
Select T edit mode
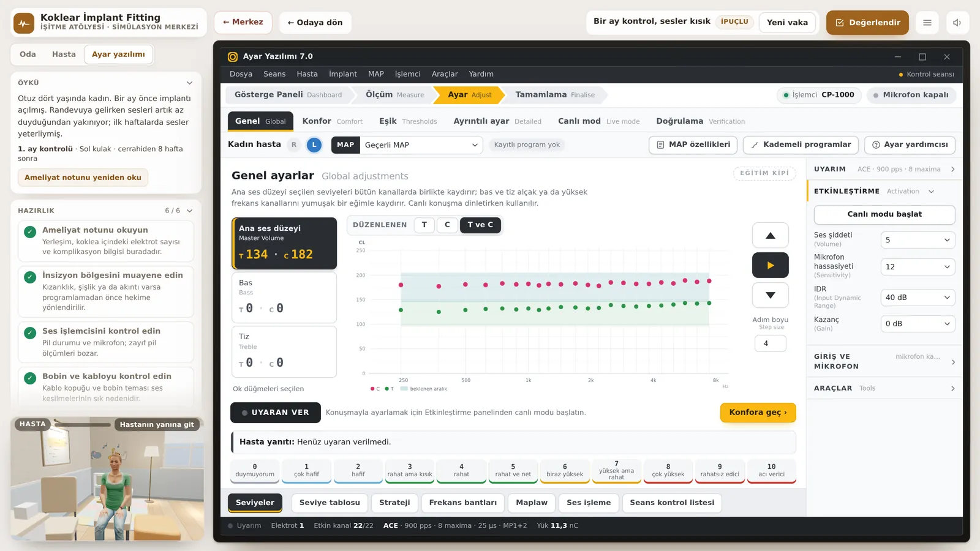[x=424, y=225]
